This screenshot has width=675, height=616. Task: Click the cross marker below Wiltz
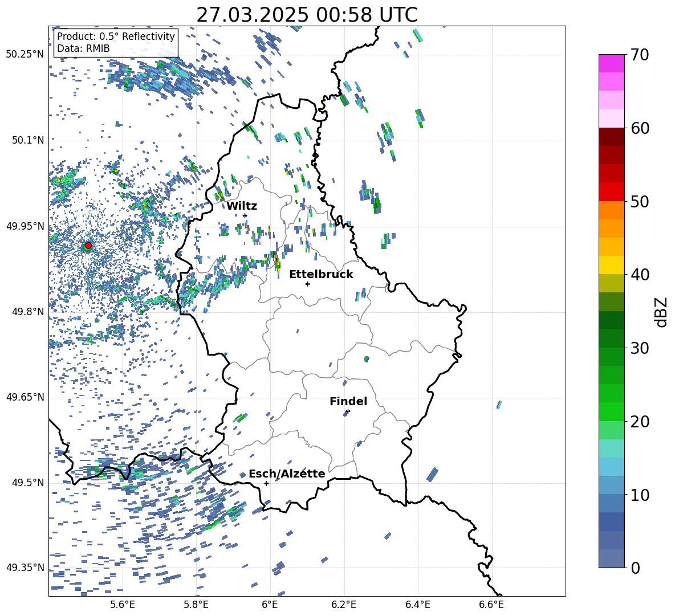click(x=245, y=215)
